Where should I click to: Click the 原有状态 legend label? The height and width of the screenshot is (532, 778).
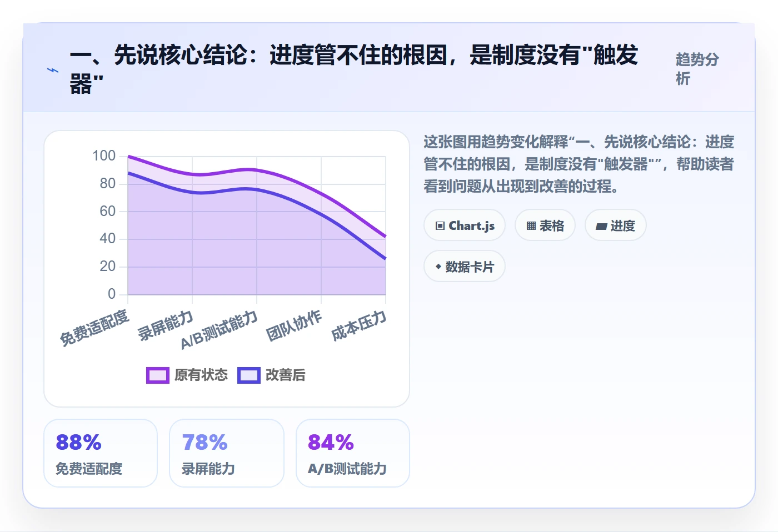201,375
